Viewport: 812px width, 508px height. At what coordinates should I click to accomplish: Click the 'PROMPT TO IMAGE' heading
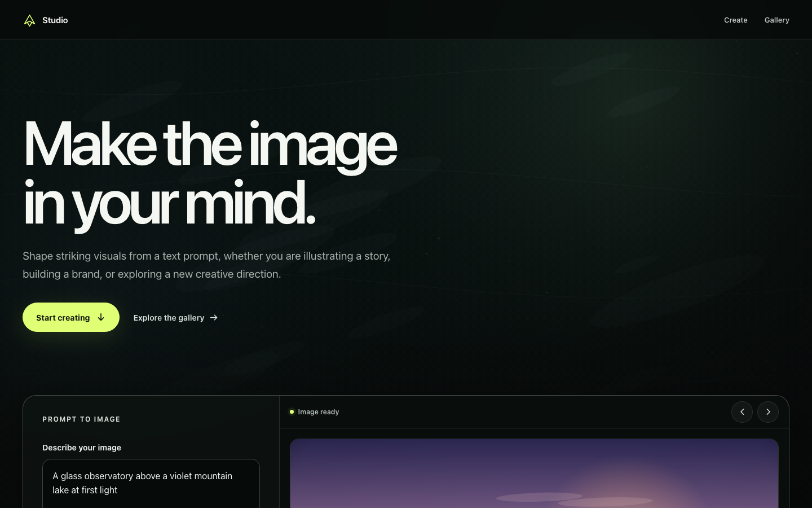(x=81, y=419)
